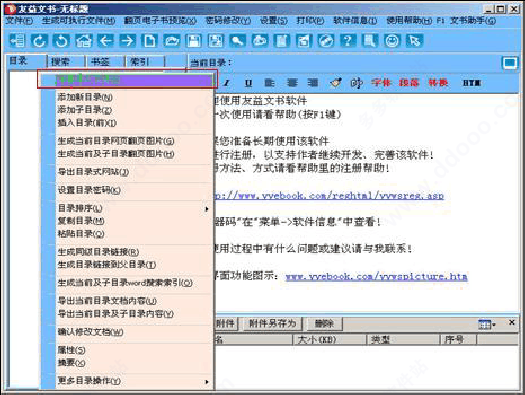The width and height of the screenshot is (525, 395).
Task: Open the 生成可执行文件(M) menu
Action: click(x=78, y=21)
